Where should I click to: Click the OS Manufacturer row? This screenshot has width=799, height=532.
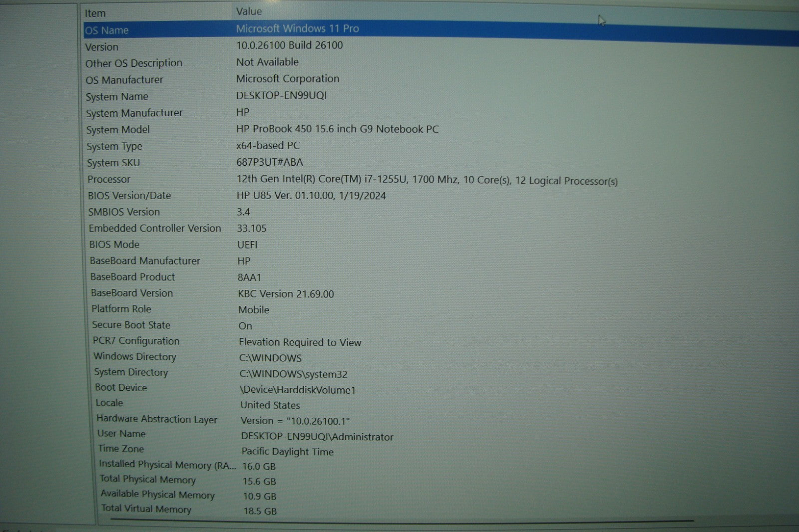tap(124, 80)
